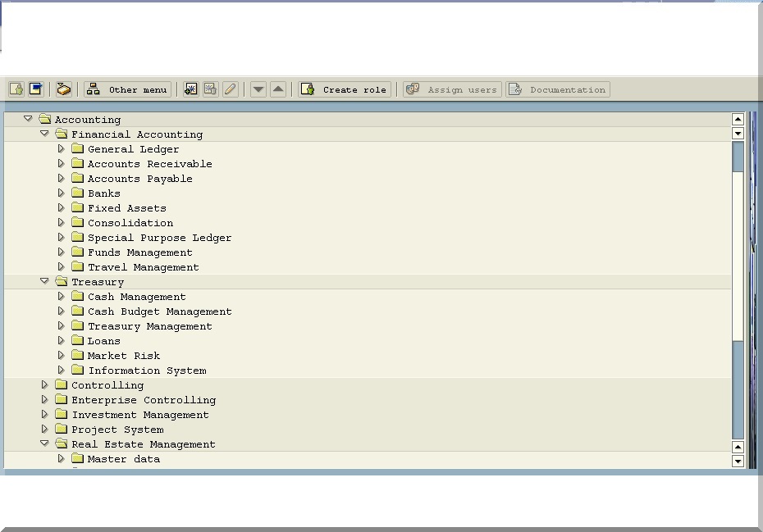Collapse the Accounting node arrow
Viewport: 763px width, 532px height.
pos(28,119)
